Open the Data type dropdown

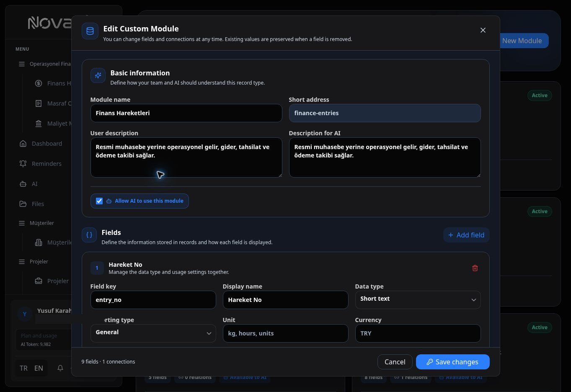pos(418,299)
